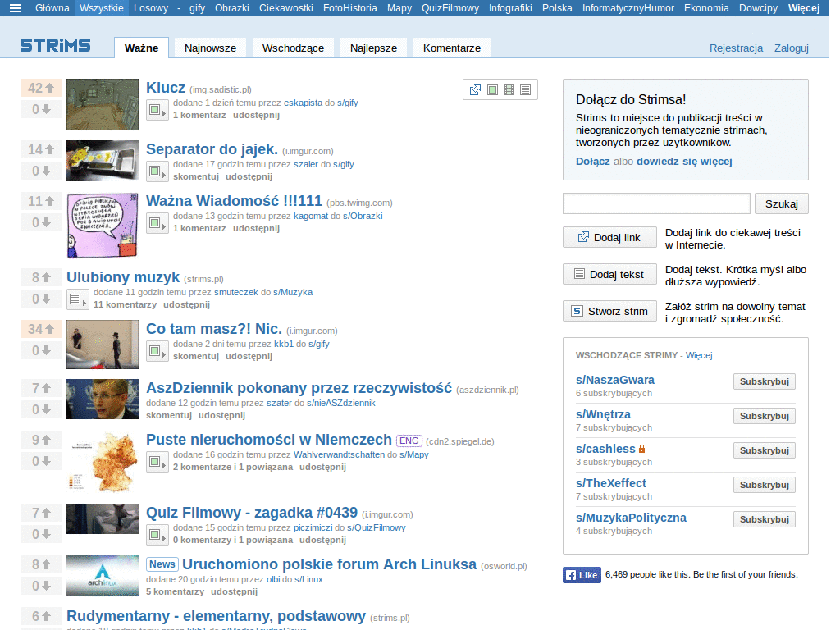Viewport: 840px width, 630px height.
Task: Expand Quiz Filmowy image preview
Action: pos(157,535)
